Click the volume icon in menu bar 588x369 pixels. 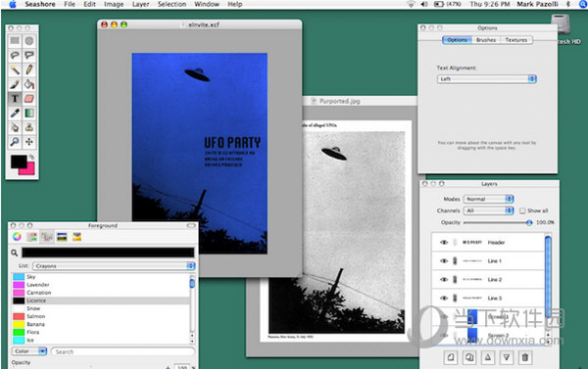click(424, 4)
